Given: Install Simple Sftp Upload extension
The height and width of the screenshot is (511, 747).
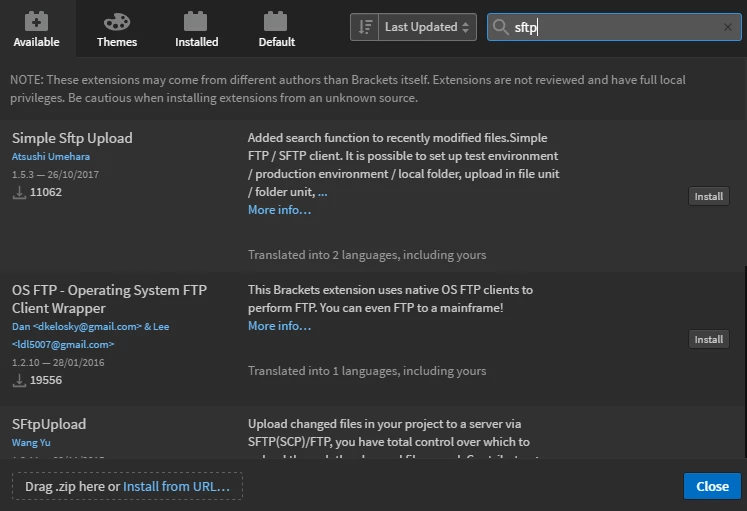Looking at the screenshot, I should (x=708, y=196).
